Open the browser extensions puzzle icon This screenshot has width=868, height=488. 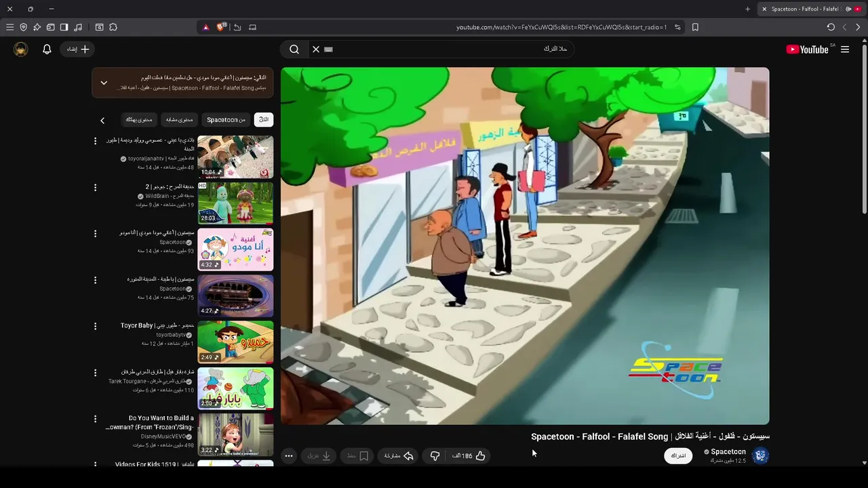tap(113, 27)
